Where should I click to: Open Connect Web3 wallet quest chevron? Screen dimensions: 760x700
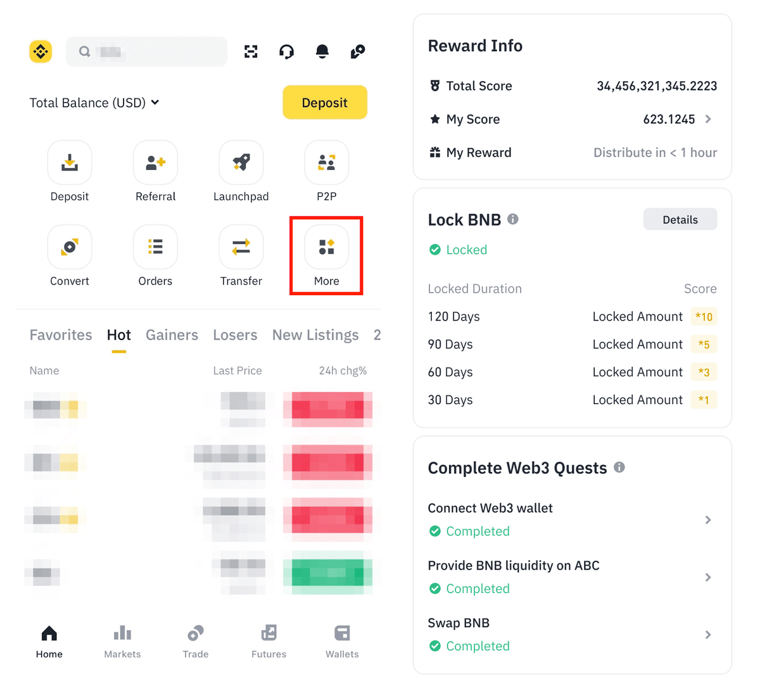708,520
